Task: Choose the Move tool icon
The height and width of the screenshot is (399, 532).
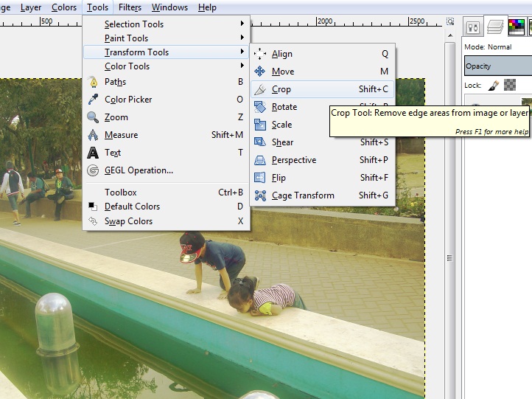Action: pyautogui.click(x=260, y=72)
